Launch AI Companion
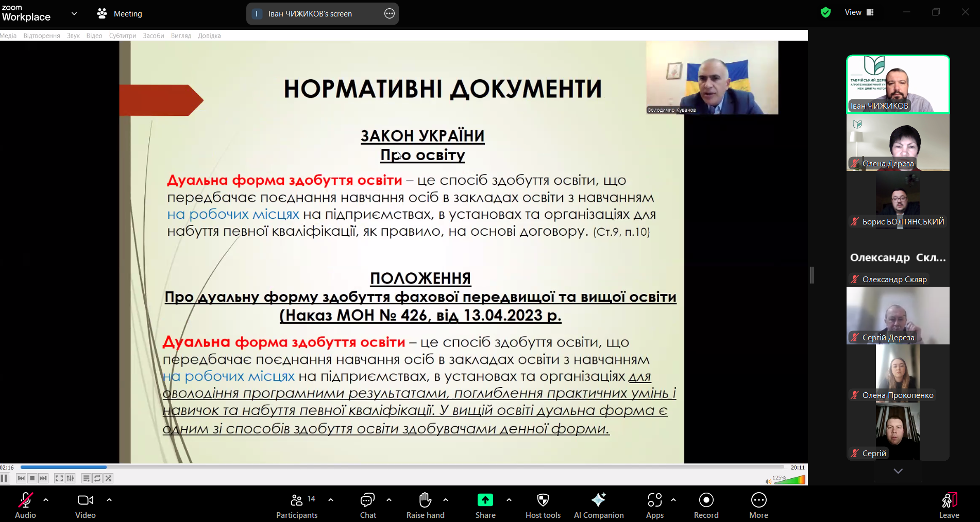This screenshot has width=980, height=522. point(599,505)
